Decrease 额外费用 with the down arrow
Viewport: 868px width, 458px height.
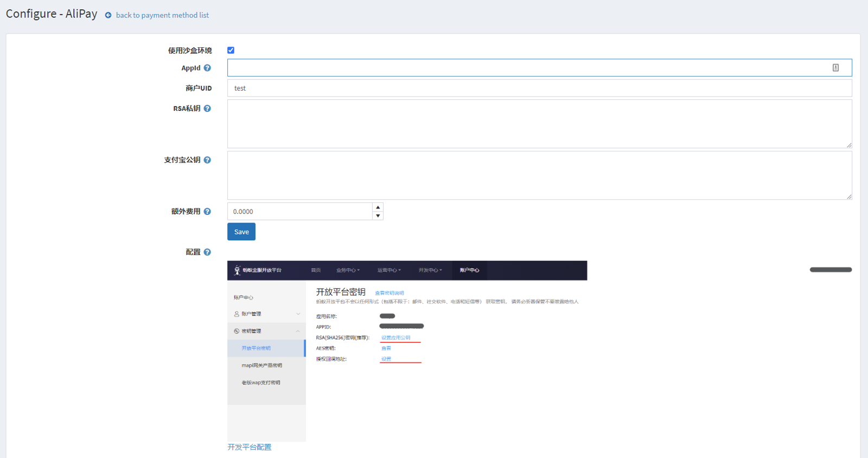point(378,216)
